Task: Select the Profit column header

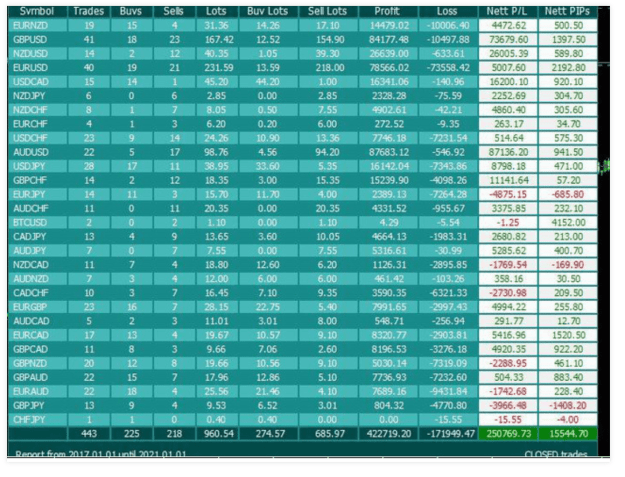Action: pyautogui.click(x=388, y=12)
